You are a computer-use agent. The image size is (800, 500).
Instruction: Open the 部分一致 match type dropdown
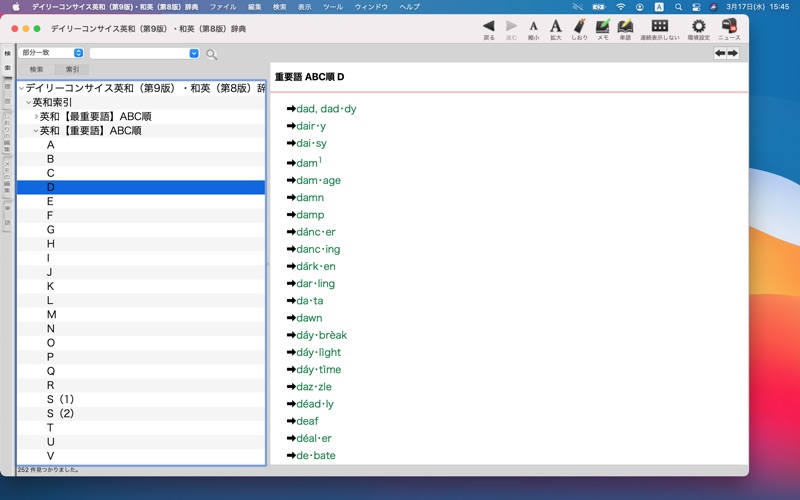click(x=51, y=53)
